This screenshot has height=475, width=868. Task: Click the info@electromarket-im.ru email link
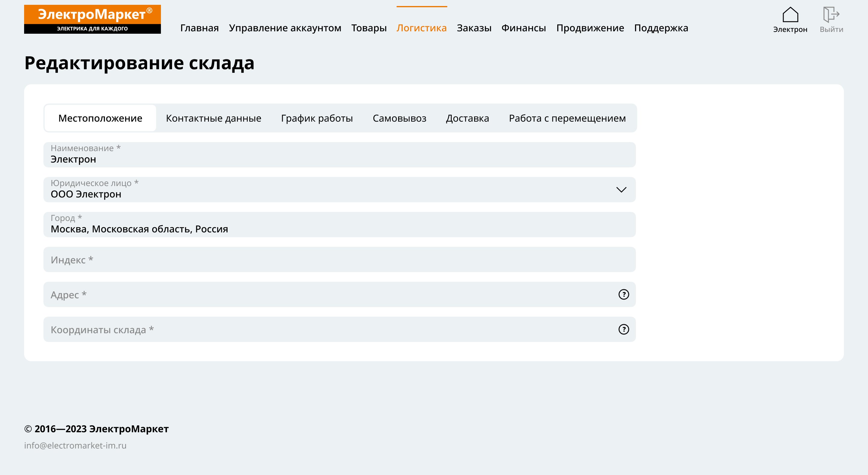tap(75, 446)
